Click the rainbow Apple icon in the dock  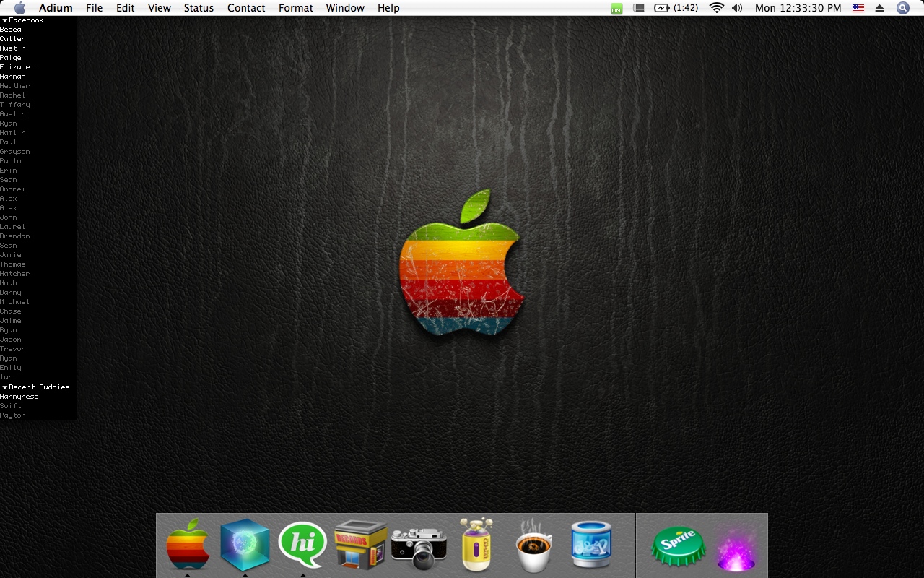[x=188, y=543]
